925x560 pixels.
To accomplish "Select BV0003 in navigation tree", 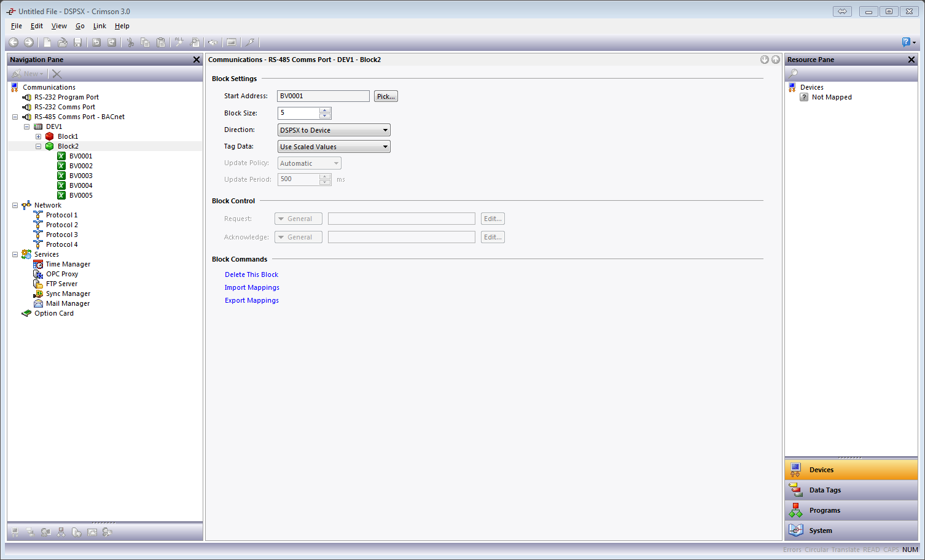I will tap(81, 176).
